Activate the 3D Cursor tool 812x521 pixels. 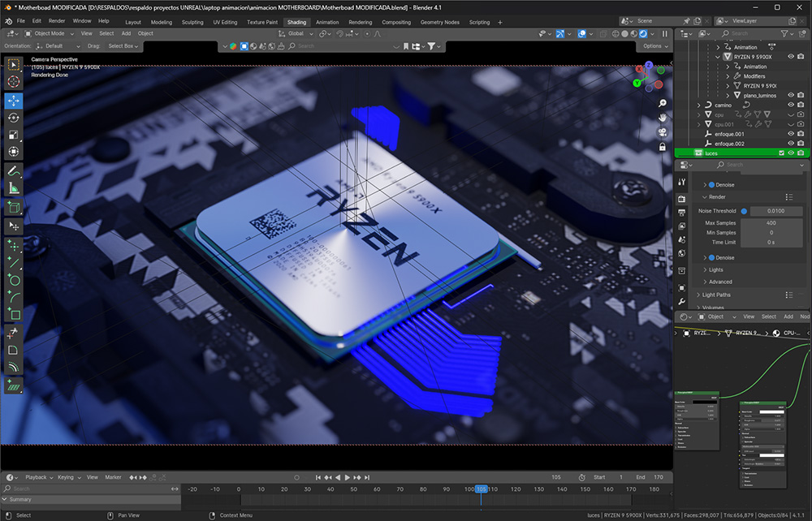14,81
